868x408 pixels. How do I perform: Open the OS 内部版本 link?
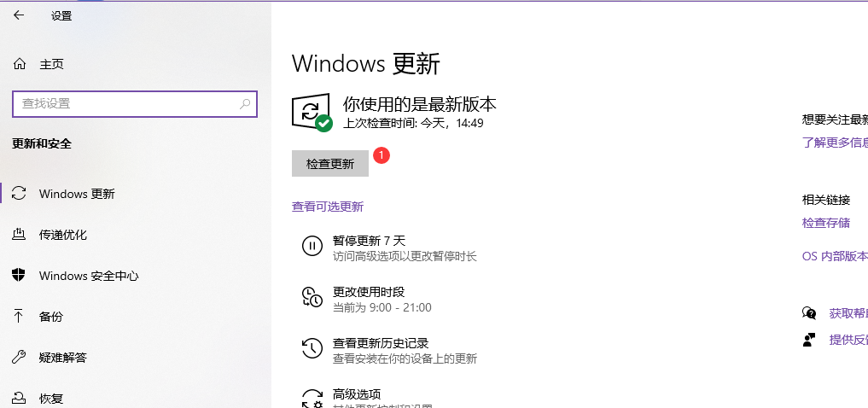[835, 256]
